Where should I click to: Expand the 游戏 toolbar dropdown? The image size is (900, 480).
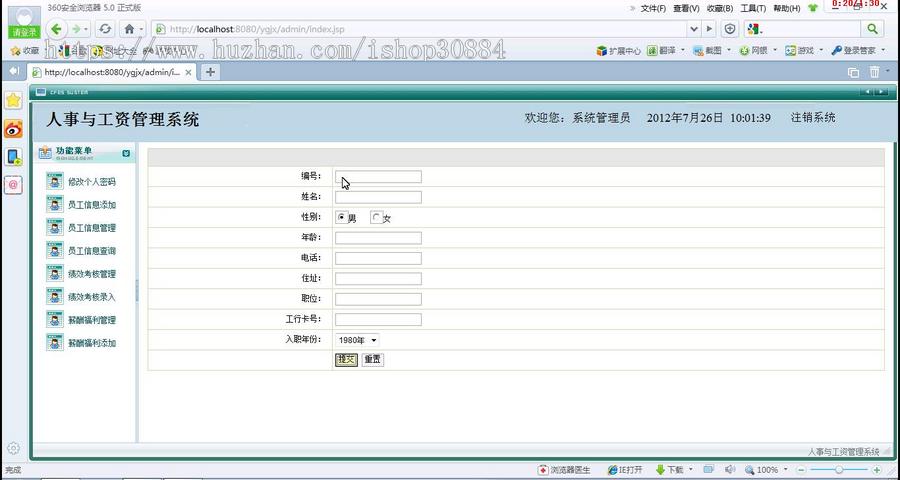[821, 51]
